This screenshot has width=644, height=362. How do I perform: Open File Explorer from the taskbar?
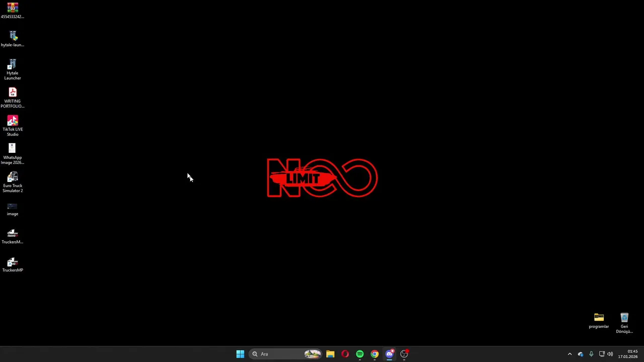pyautogui.click(x=330, y=354)
